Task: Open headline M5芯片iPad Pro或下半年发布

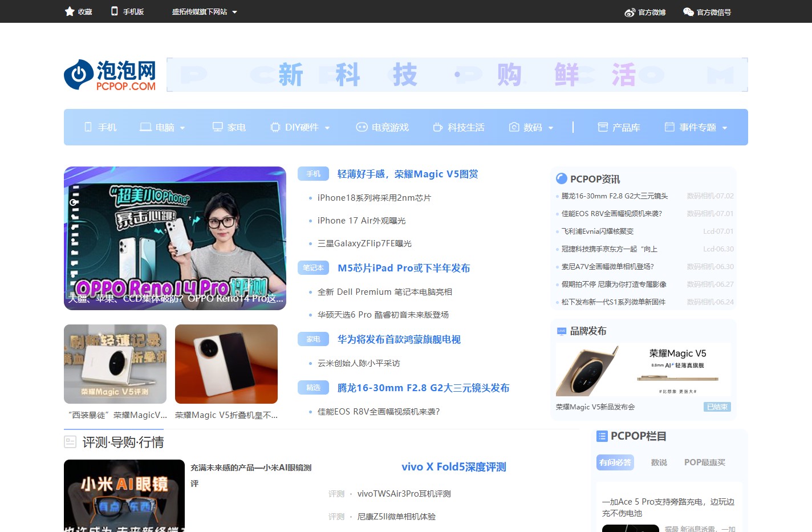Action: [404, 268]
